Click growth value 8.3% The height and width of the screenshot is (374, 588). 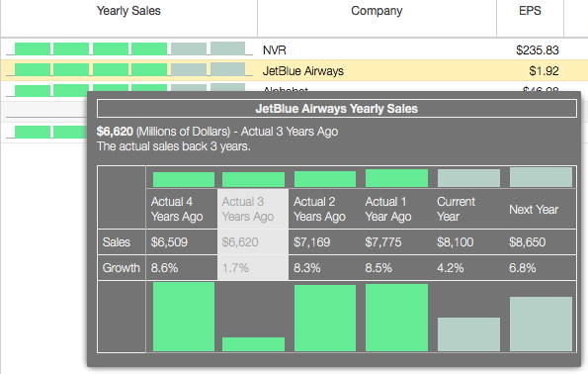tap(306, 268)
